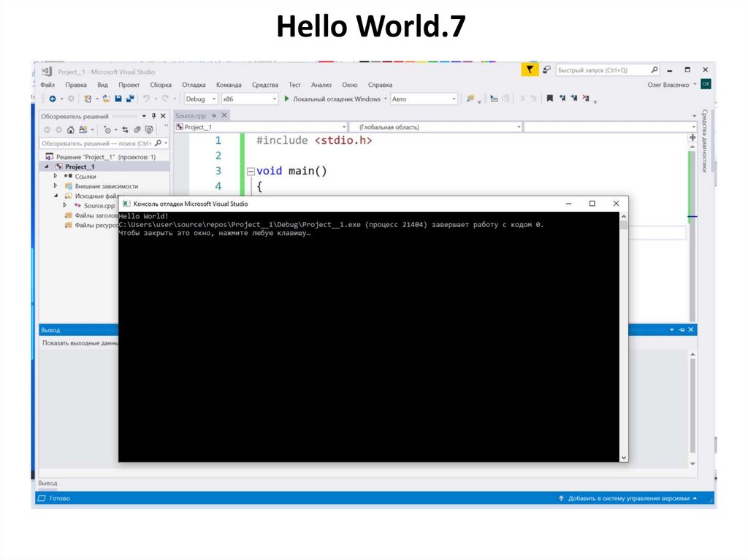Click the Undo arrow icon
Screen dimensions: 748x560
click(146, 99)
